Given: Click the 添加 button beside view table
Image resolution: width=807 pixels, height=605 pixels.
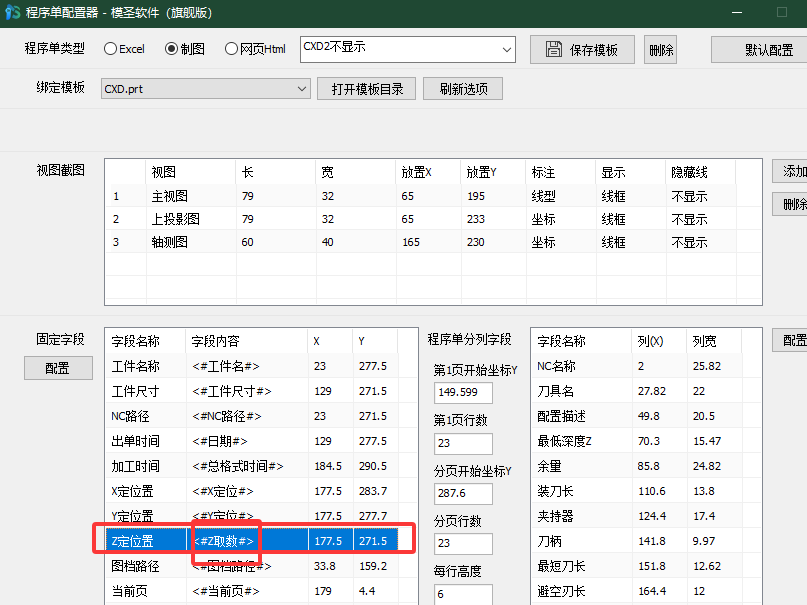Looking at the screenshot, I should pyautogui.click(x=792, y=171).
